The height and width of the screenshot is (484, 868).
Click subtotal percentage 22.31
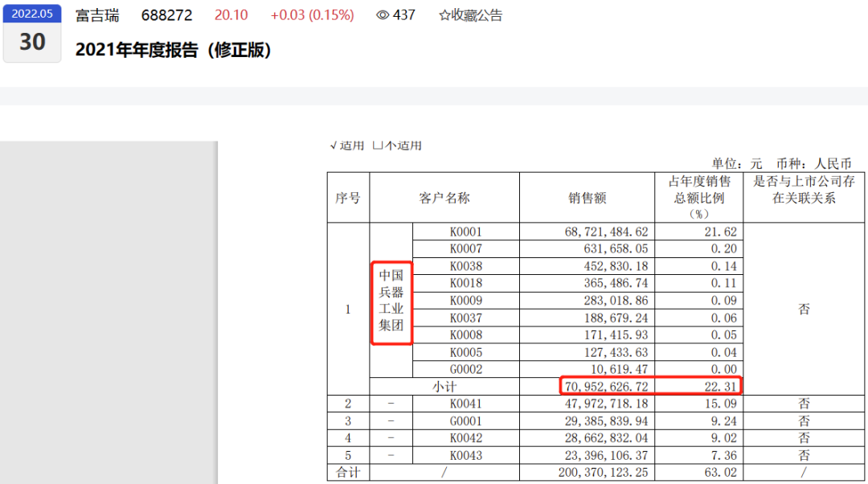pyautogui.click(x=720, y=387)
